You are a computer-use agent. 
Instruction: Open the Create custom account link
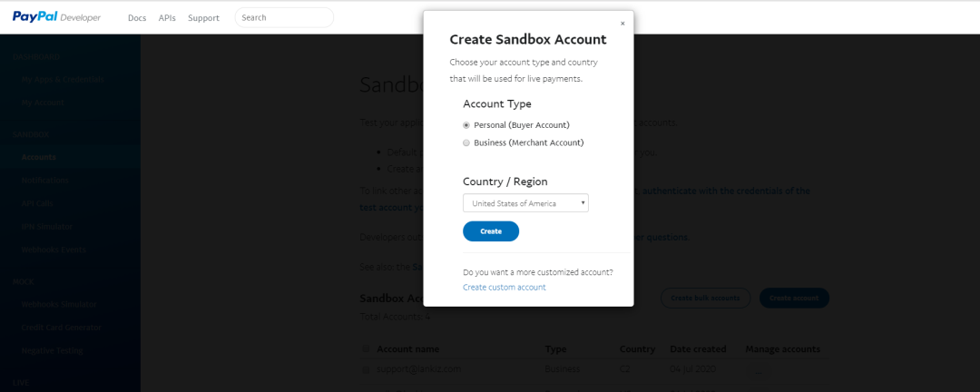(x=505, y=288)
